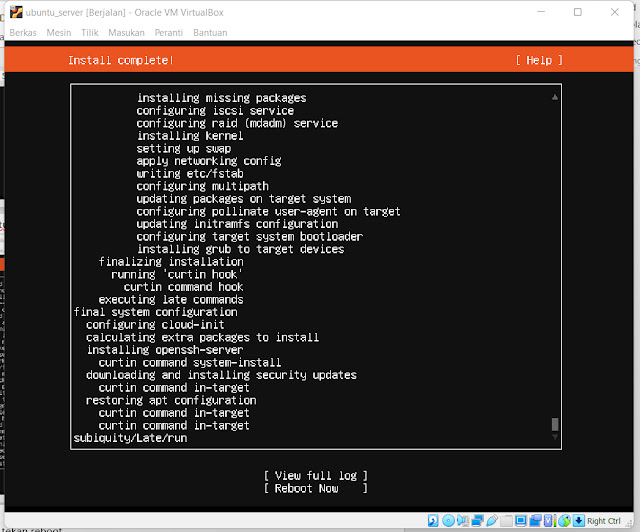
Task: Select View full log
Action: [x=316, y=476]
